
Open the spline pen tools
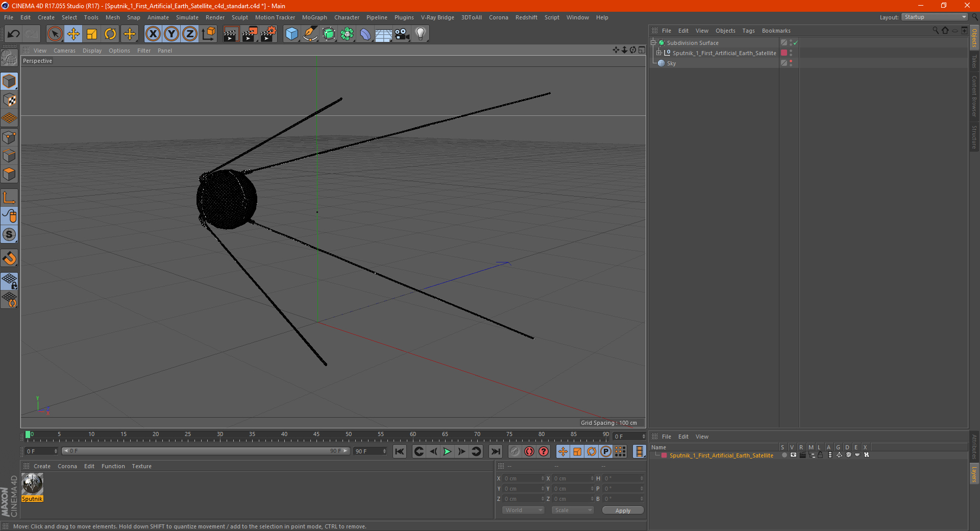[x=310, y=34]
